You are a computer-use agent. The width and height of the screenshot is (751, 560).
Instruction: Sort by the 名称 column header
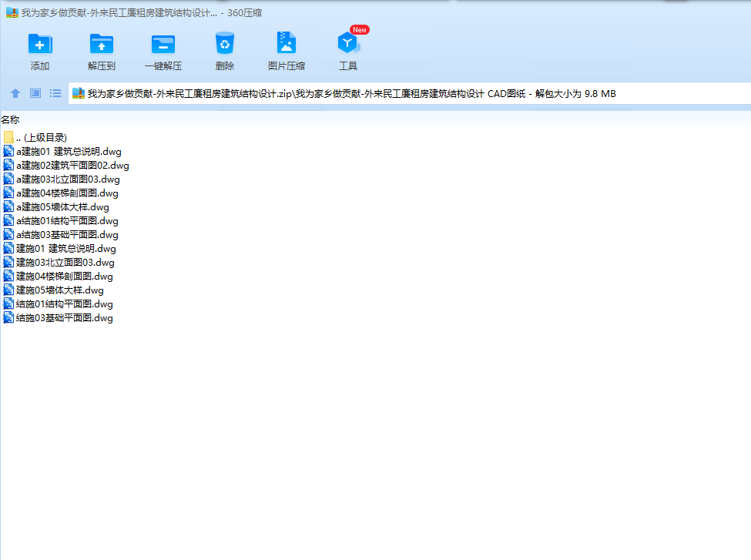point(10,119)
